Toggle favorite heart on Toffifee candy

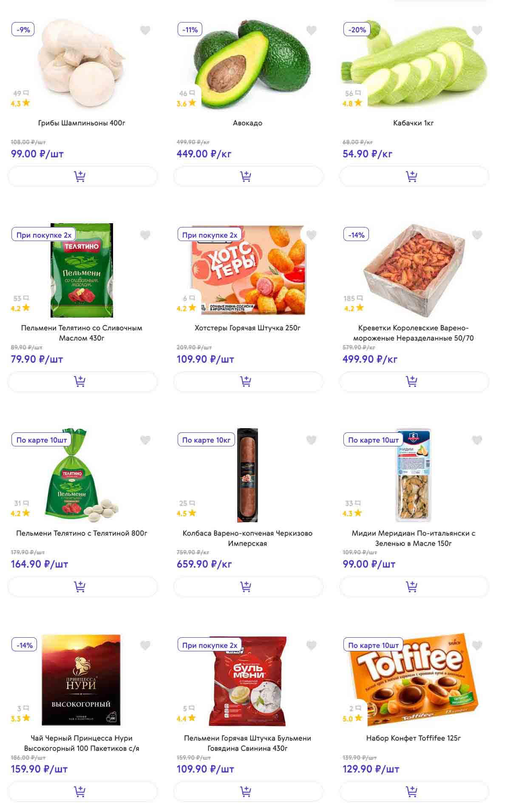click(x=477, y=645)
